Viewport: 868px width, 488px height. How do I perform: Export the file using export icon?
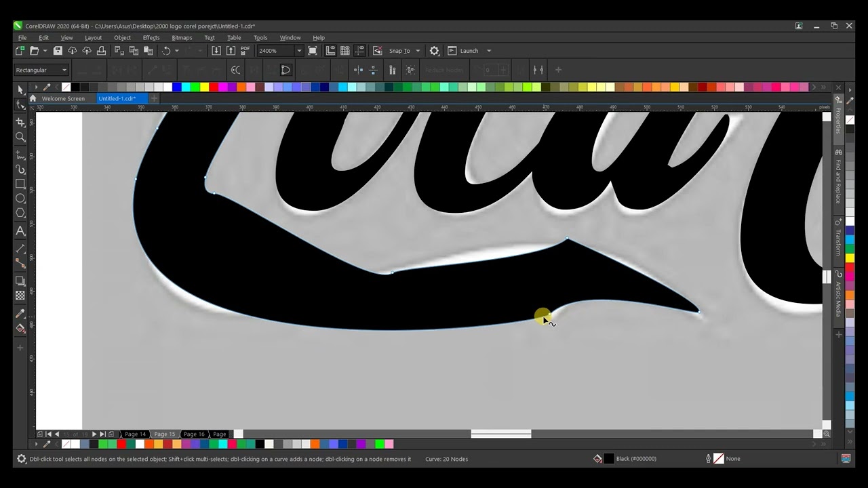(x=231, y=51)
